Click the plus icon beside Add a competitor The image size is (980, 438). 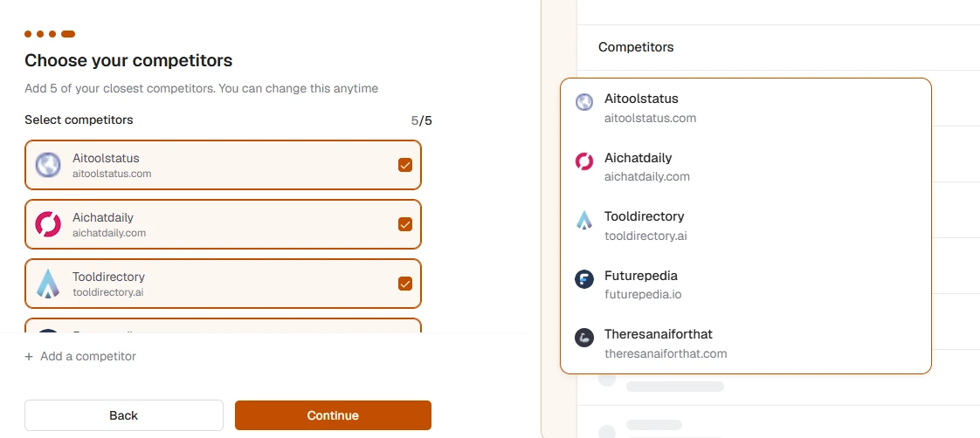pyautogui.click(x=29, y=357)
